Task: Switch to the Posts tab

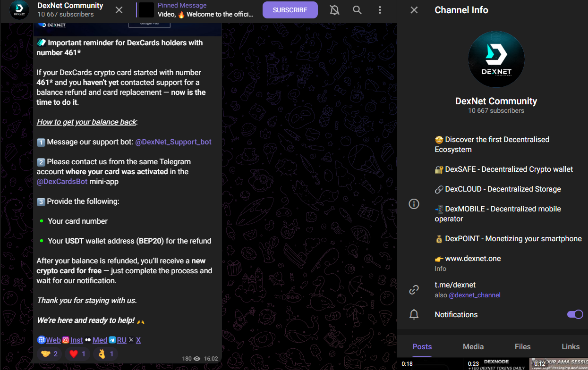Action: point(422,346)
